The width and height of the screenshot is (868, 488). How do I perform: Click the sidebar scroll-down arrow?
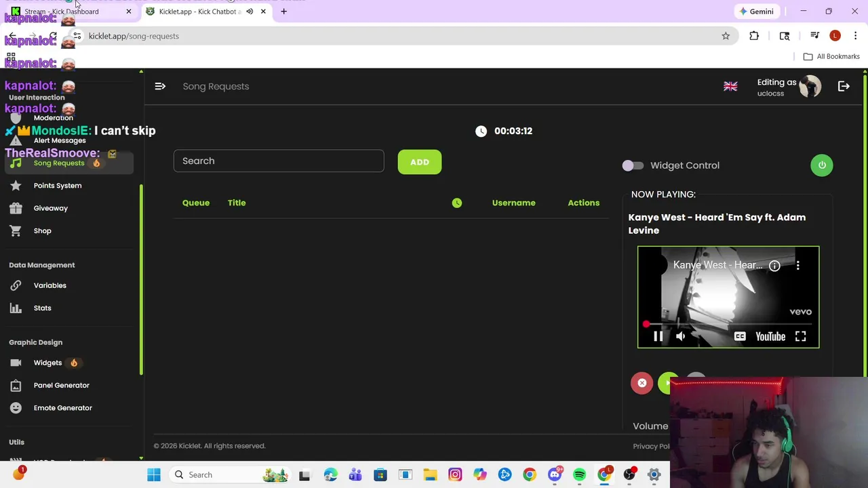pyautogui.click(x=141, y=459)
